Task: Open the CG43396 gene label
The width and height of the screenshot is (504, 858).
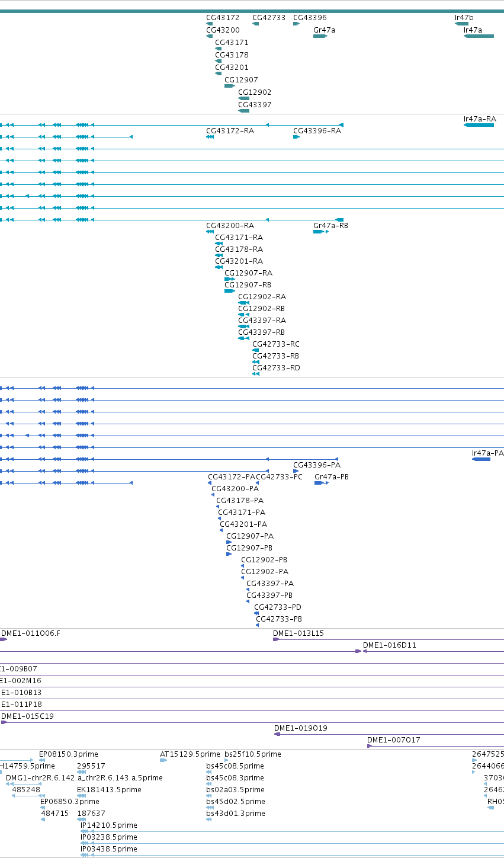Action: click(310, 18)
